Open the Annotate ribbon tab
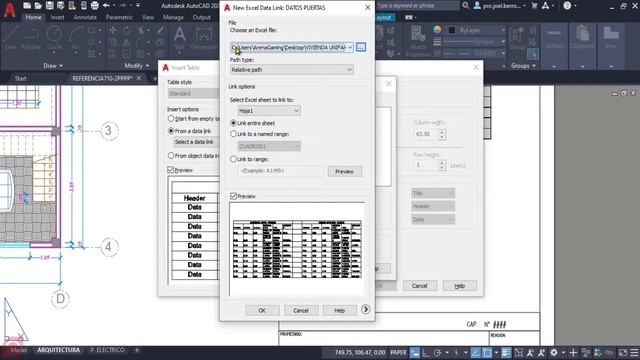 tap(85, 18)
